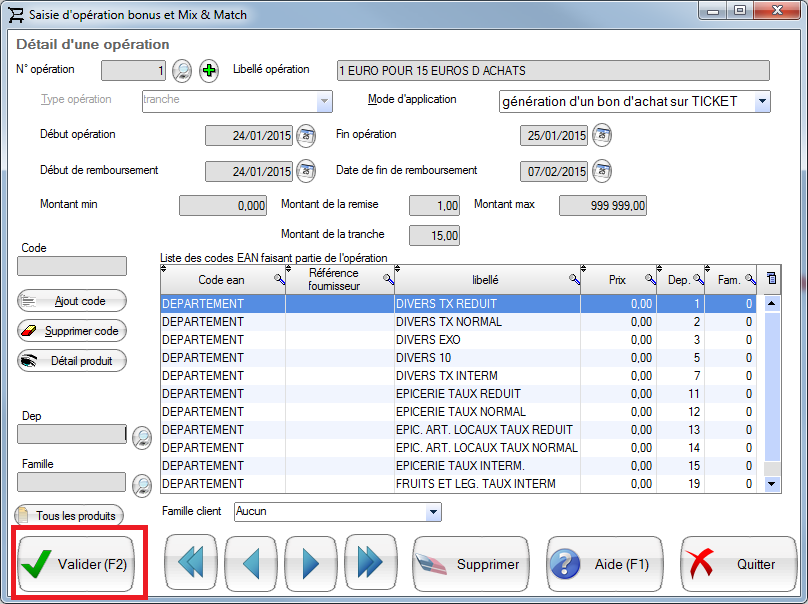Viewport: 808px width, 604px height.
Task: Open calendar for Date de fin de remboursement
Action: [x=602, y=171]
